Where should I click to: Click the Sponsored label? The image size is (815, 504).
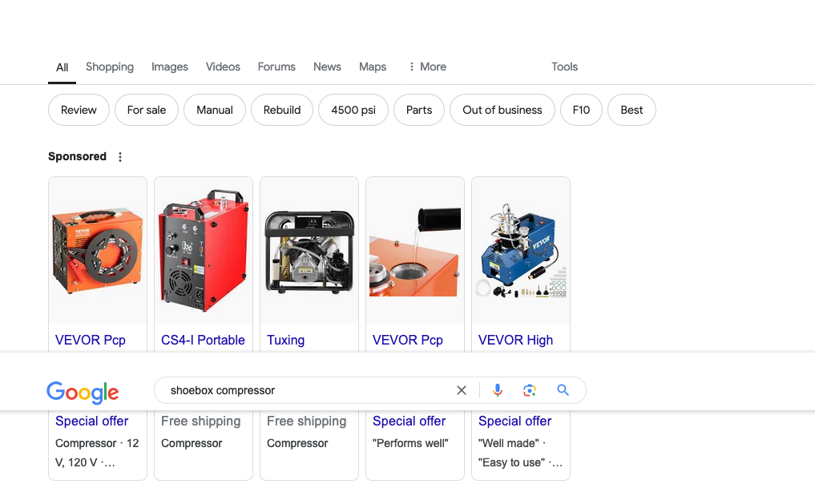(x=77, y=156)
